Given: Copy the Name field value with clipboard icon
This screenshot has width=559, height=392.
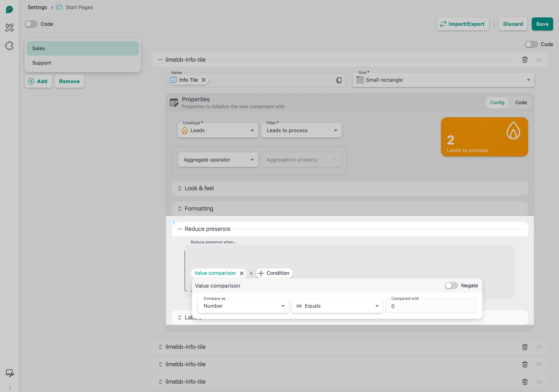Looking at the screenshot, I should pos(339,80).
